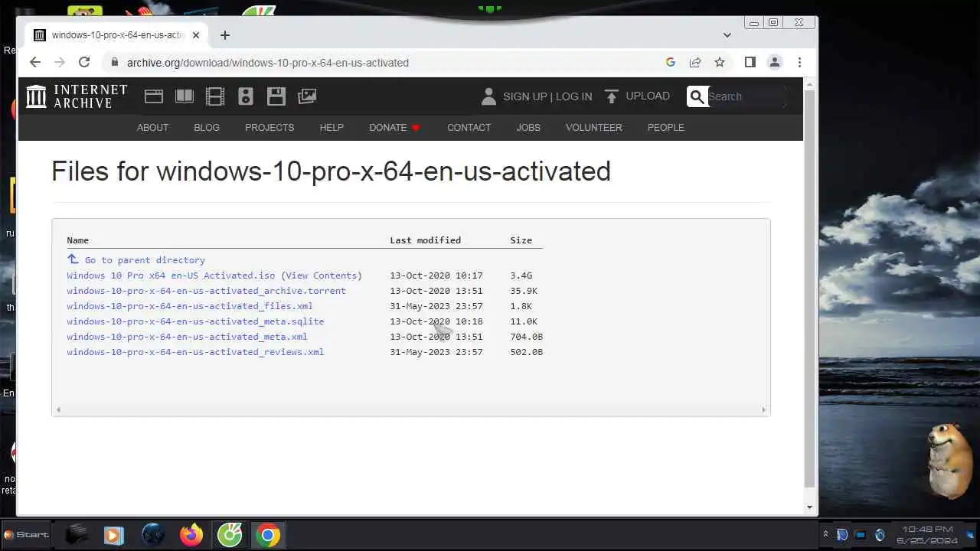Click the user avatar icon next to Sign Up
Image resolution: width=980 pixels, height=551 pixels.
click(x=488, y=96)
